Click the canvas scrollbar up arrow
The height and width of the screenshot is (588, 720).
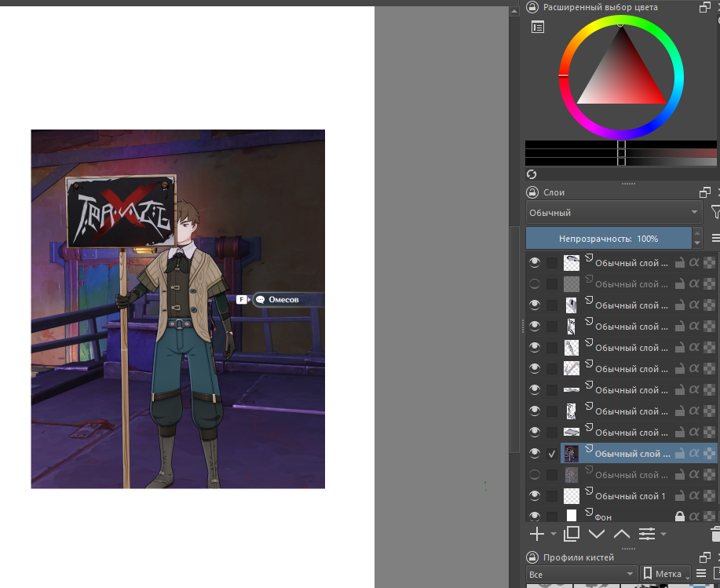pos(514,10)
